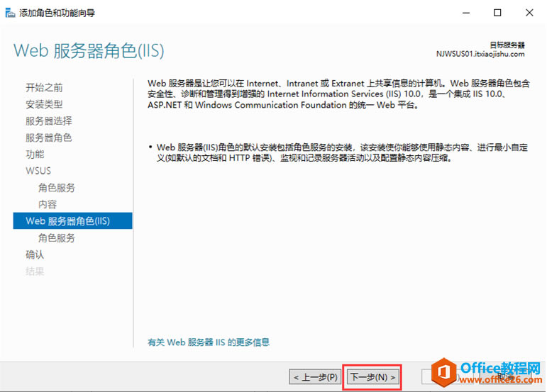Screen dimensions: 547x392
Task: Go to 开始之前 step
Action: 44,87
